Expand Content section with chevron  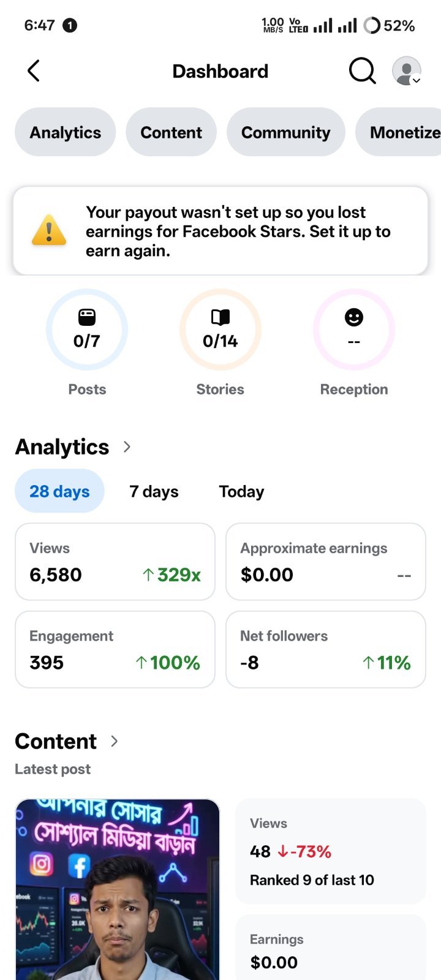(x=114, y=741)
